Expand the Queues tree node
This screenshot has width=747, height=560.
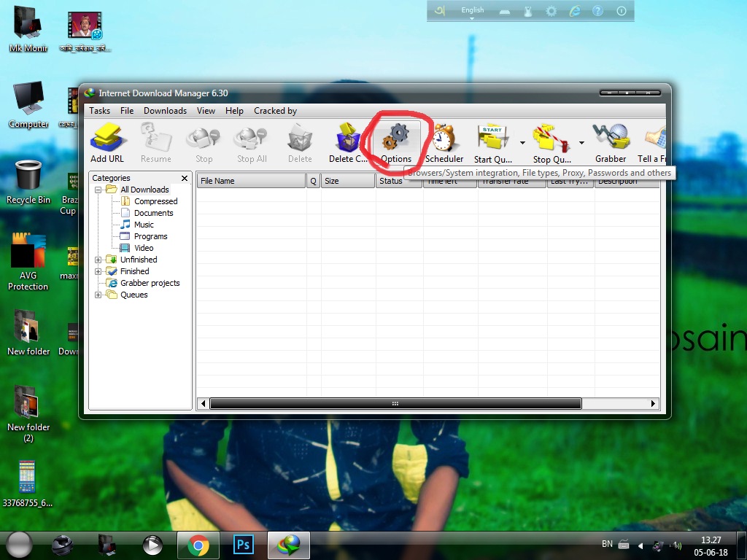(x=98, y=295)
